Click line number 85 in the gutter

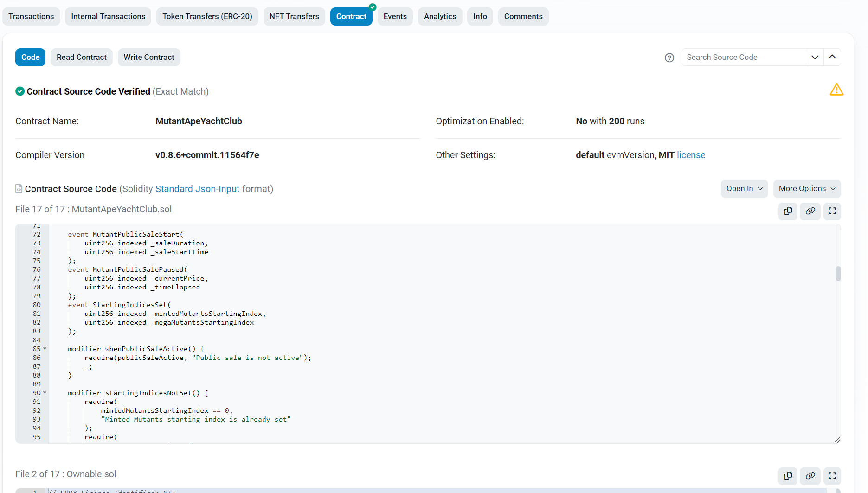tap(37, 349)
